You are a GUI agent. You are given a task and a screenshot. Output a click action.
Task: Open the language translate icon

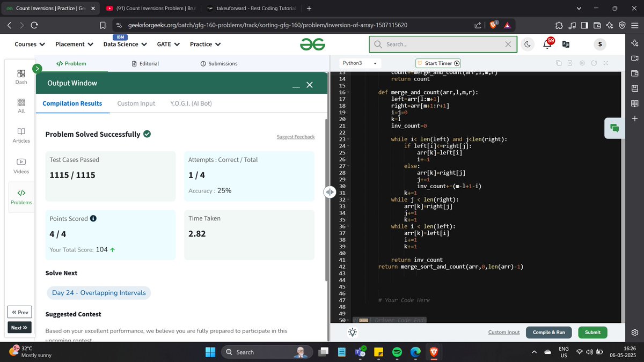click(566, 45)
